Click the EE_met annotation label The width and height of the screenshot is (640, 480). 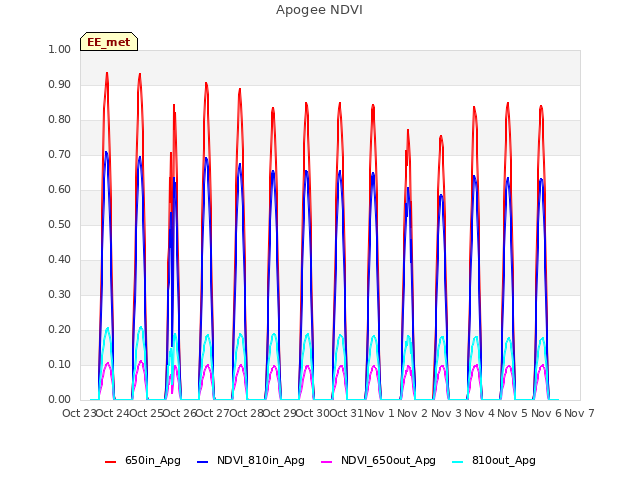pyautogui.click(x=109, y=42)
